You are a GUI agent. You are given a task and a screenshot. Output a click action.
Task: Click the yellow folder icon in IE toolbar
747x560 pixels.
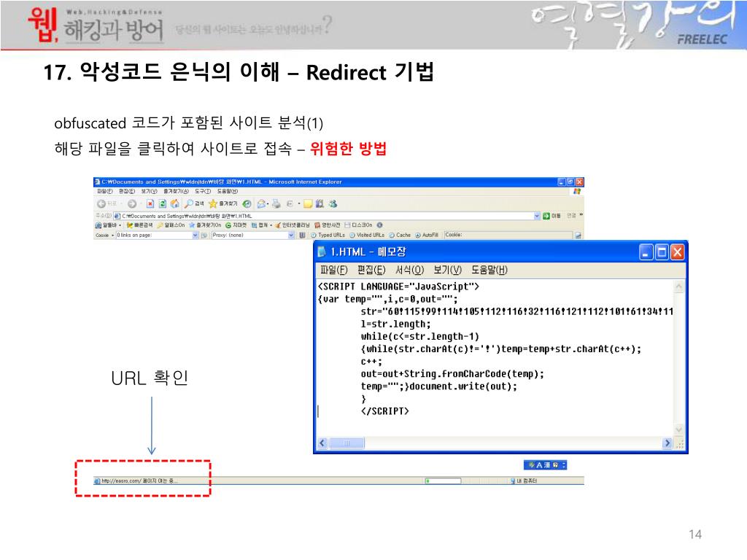(x=308, y=203)
